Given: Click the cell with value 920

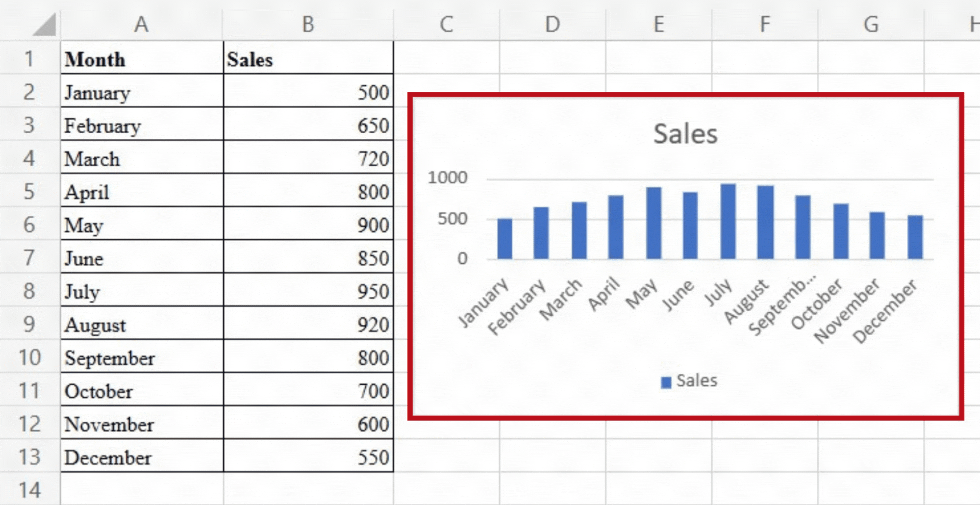Looking at the screenshot, I should click(308, 323).
